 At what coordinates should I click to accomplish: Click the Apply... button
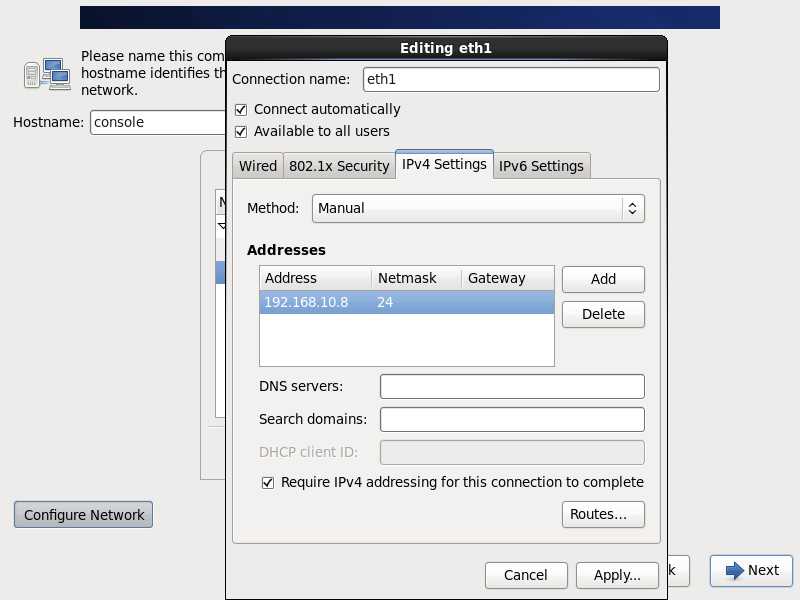coord(617,575)
